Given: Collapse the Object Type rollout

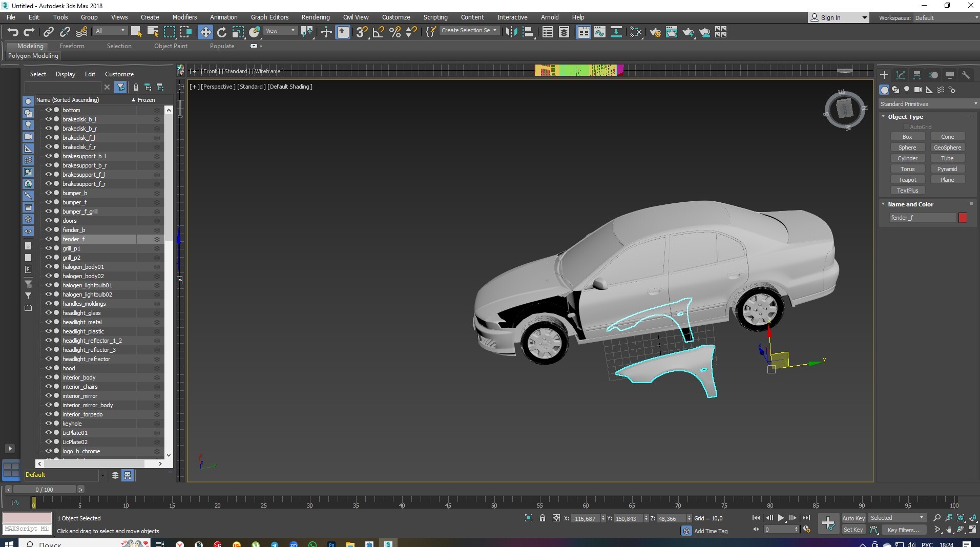Looking at the screenshot, I should point(905,117).
